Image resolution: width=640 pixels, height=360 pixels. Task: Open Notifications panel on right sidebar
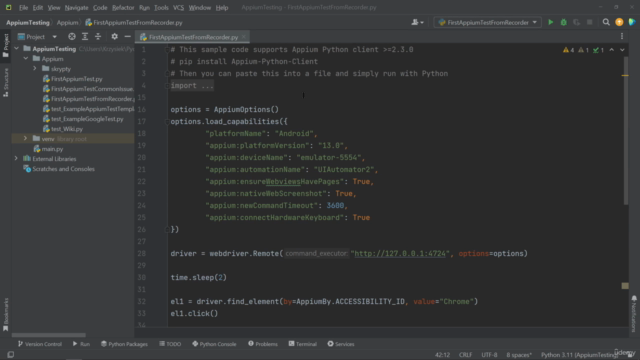[x=634, y=313]
